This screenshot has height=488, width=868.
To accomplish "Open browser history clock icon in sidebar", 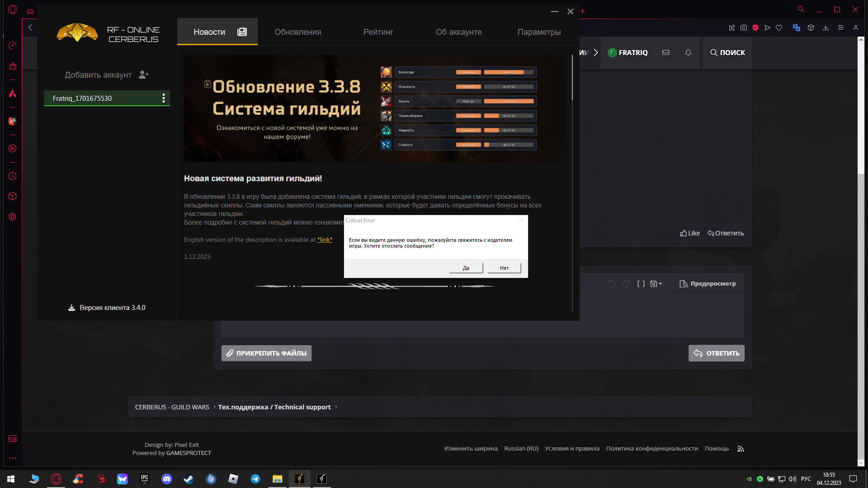I will pyautogui.click(x=13, y=176).
